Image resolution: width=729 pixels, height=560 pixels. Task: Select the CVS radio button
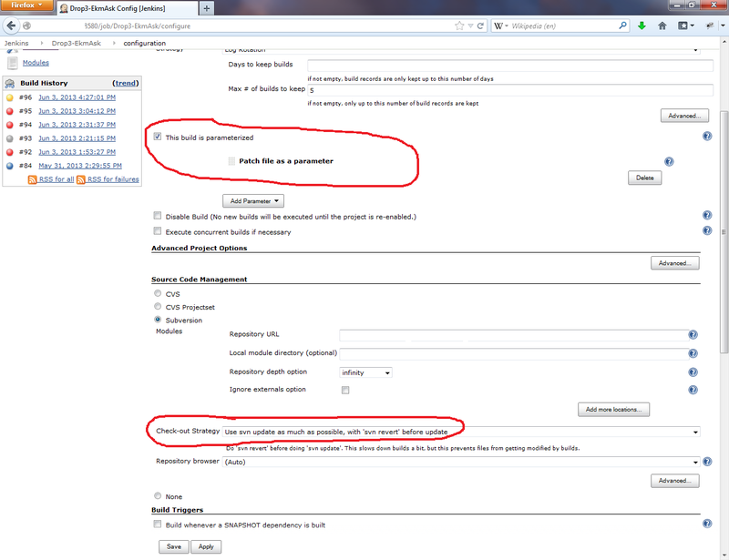tap(158, 293)
